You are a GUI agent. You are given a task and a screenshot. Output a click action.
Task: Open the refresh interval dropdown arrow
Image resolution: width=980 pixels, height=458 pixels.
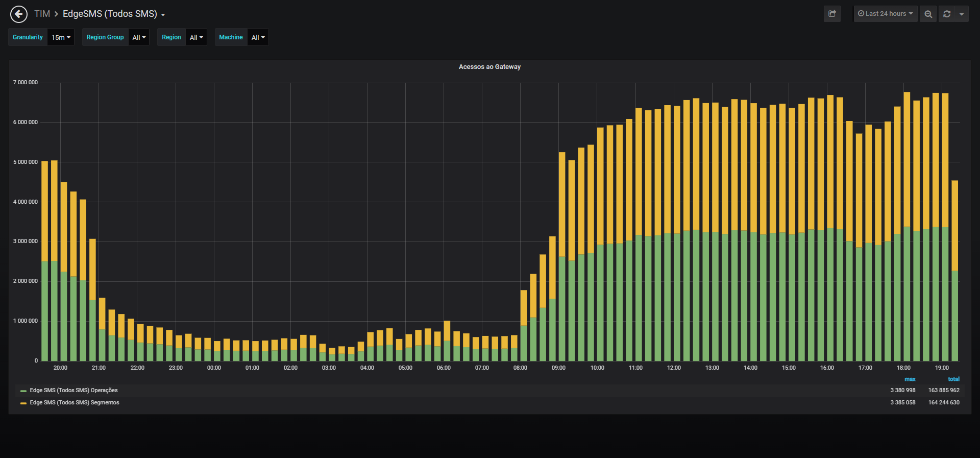(962, 14)
